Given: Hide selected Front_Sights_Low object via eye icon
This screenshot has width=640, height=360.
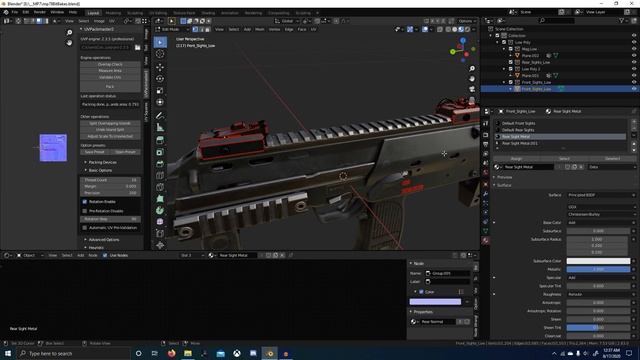Looking at the screenshot, I should 634,89.
